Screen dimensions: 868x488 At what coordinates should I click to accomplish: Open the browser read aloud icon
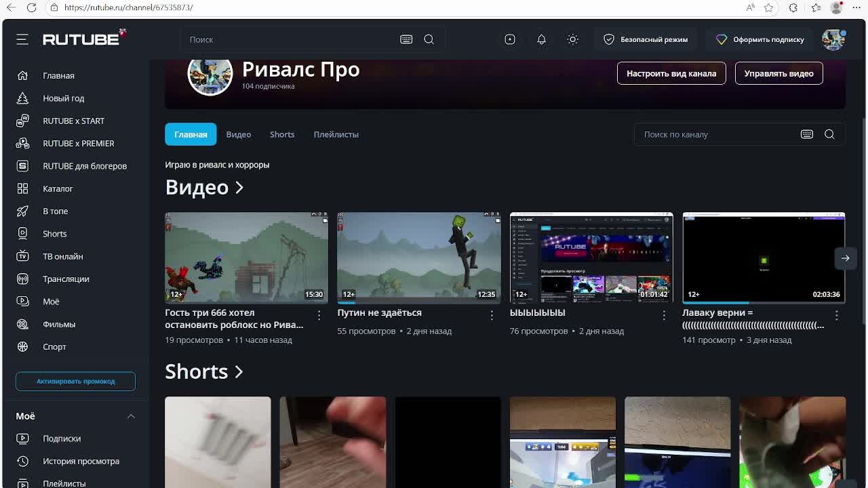pos(751,7)
